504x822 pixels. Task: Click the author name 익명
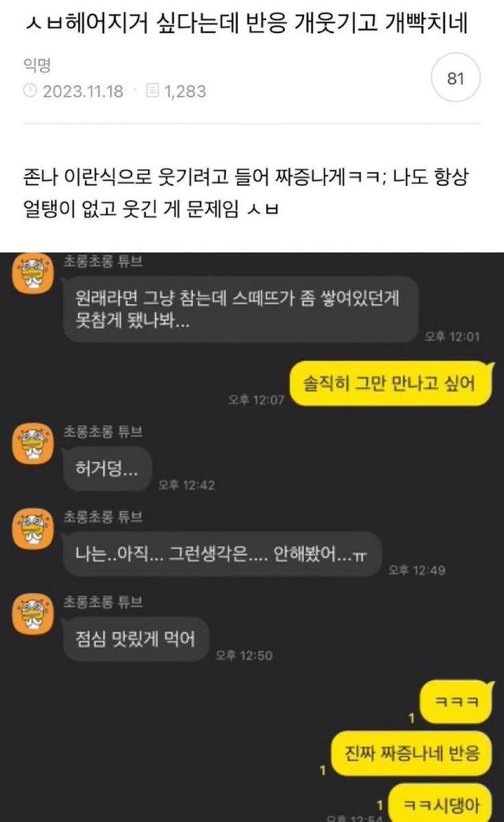37,65
